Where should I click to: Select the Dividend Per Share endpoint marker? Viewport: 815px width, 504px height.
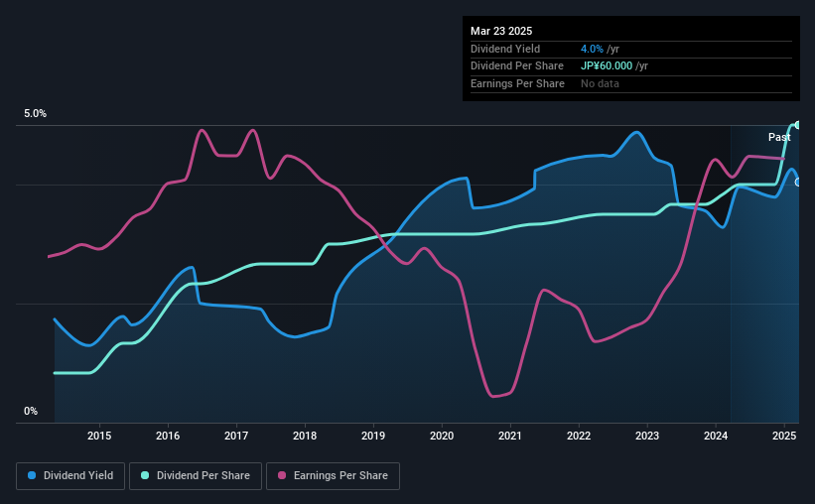tap(798, 125)
